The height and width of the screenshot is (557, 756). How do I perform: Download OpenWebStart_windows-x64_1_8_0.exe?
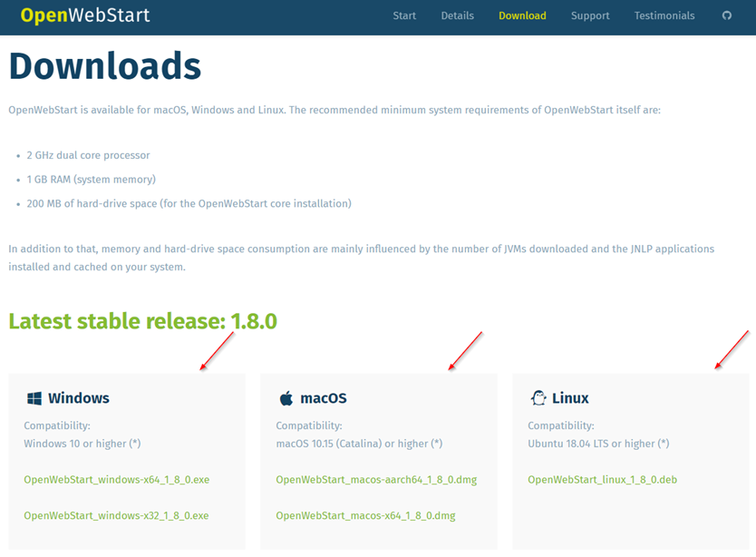(117, 480)
